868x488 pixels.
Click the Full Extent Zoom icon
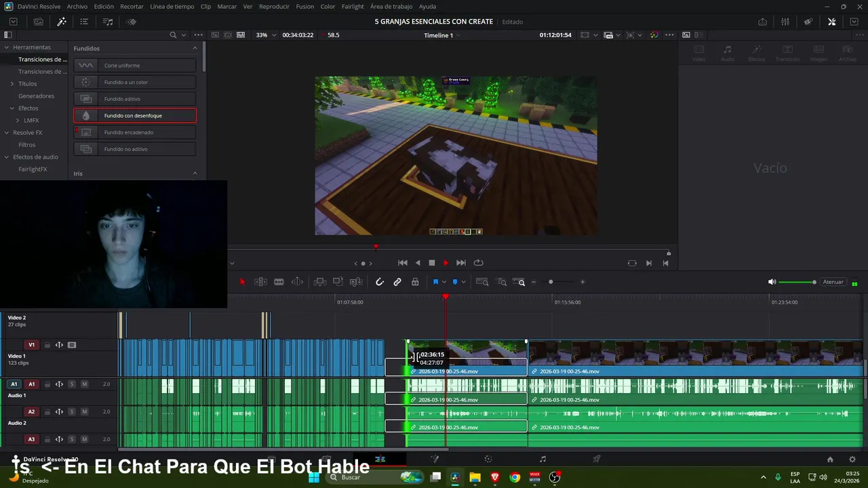coord(482,282)
